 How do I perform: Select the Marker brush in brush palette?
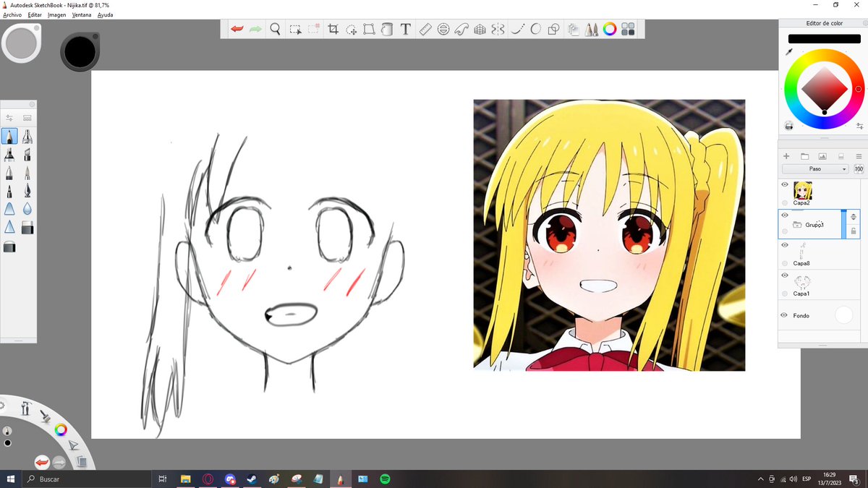click(x=9, y=155)
